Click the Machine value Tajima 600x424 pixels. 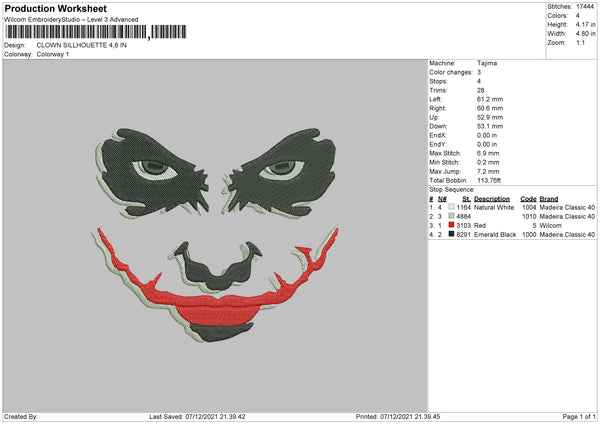point(487,63)
